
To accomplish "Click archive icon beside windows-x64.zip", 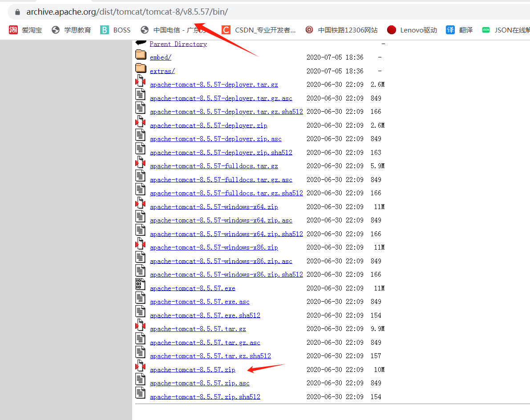I will [x=140, y=203].
